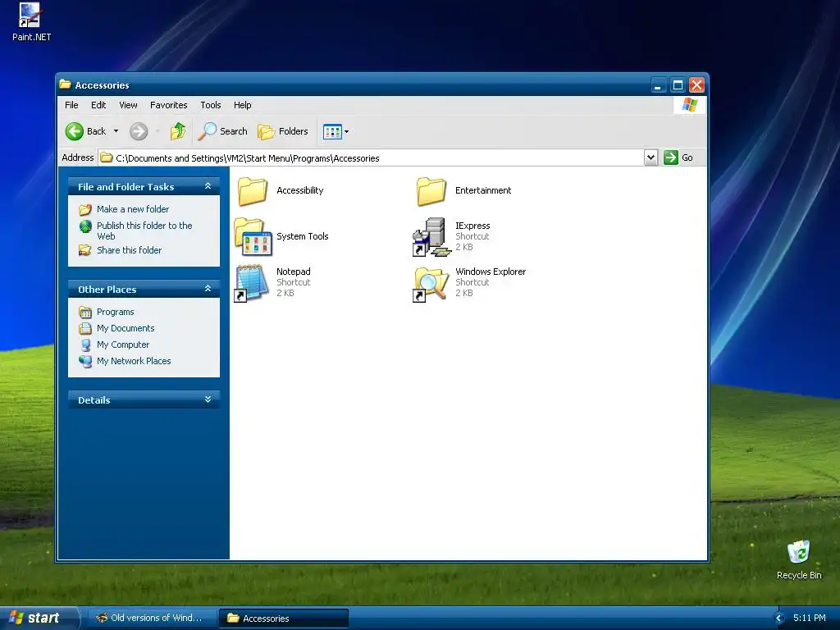Click the 5:11 PM clock
This screenshot has width=840, height=630.
tap(810, 618)
